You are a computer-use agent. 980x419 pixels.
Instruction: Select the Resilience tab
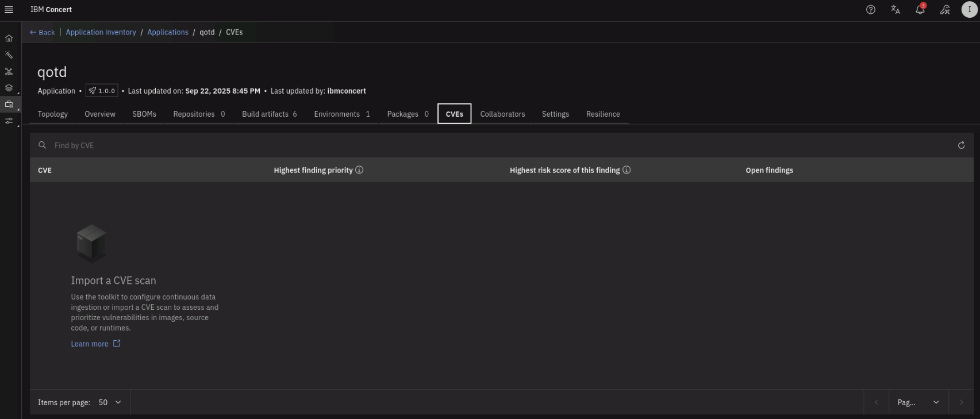tap(603, 114)
